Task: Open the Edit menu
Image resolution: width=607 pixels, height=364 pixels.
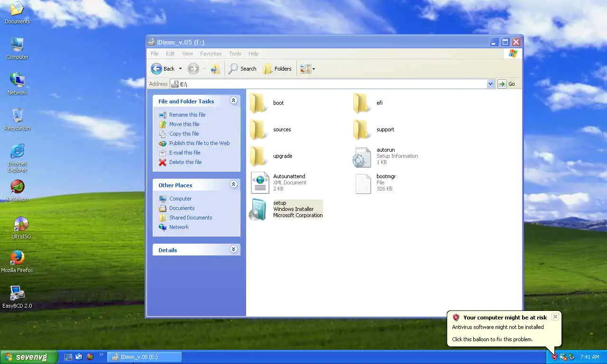Action: click(170, 54)
